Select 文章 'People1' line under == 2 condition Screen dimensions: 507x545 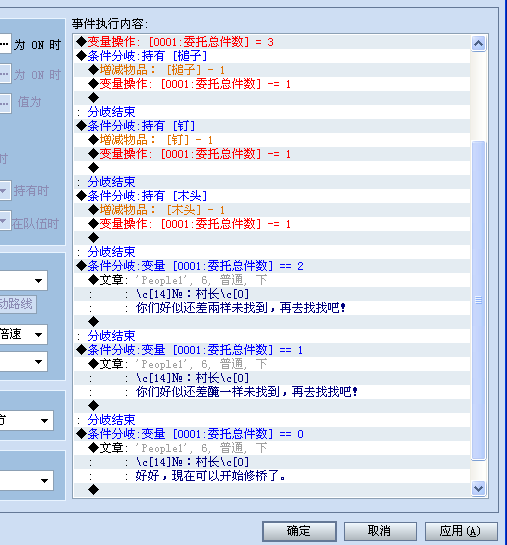[x=272, y=280]
